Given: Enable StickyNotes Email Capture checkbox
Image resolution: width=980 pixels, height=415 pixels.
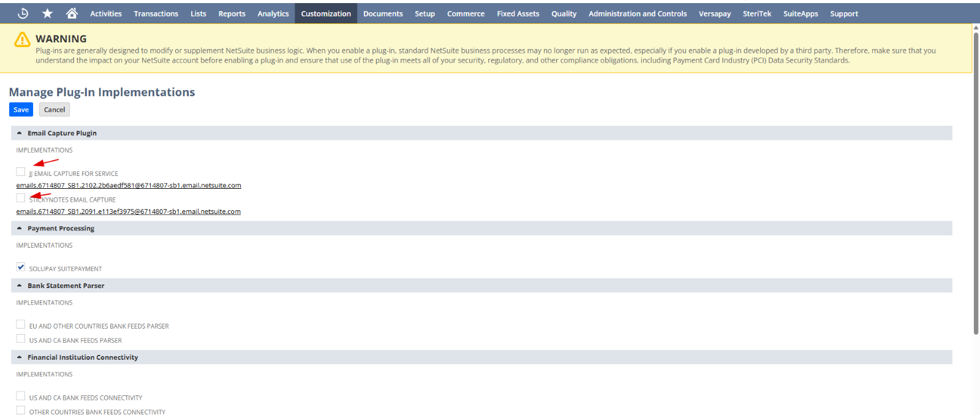Looking at the screenshot, I should pos(21,198).
